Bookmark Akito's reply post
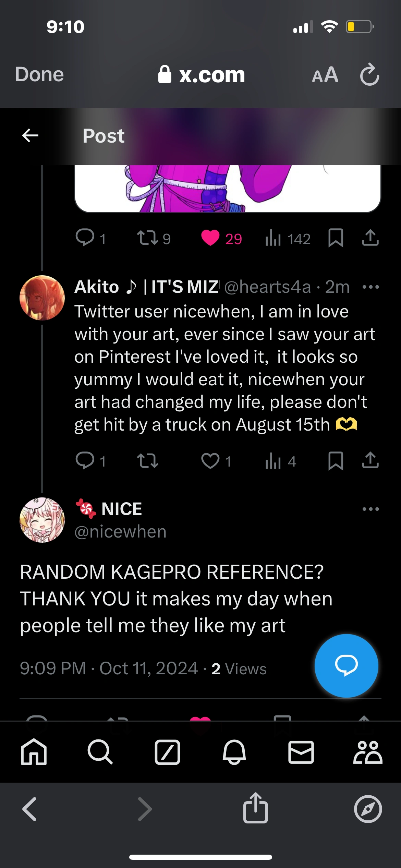 336,461
